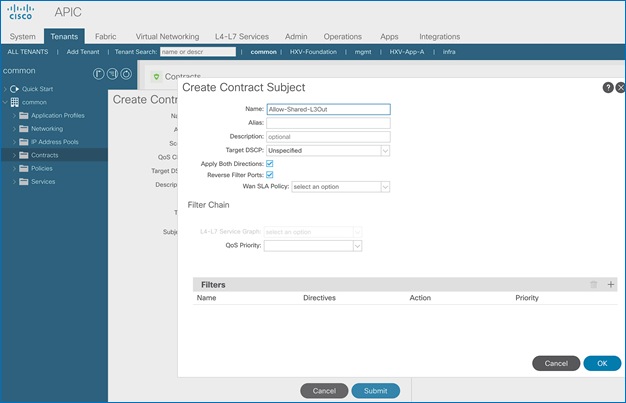
Task: Click the Filters Name column header
Action: click(206, 298)
